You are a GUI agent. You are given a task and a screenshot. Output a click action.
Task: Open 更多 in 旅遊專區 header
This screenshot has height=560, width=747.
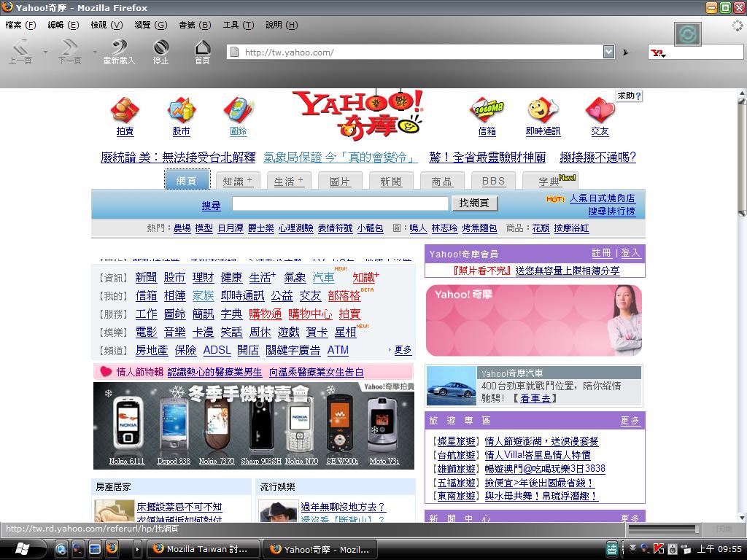click(630, 421)
